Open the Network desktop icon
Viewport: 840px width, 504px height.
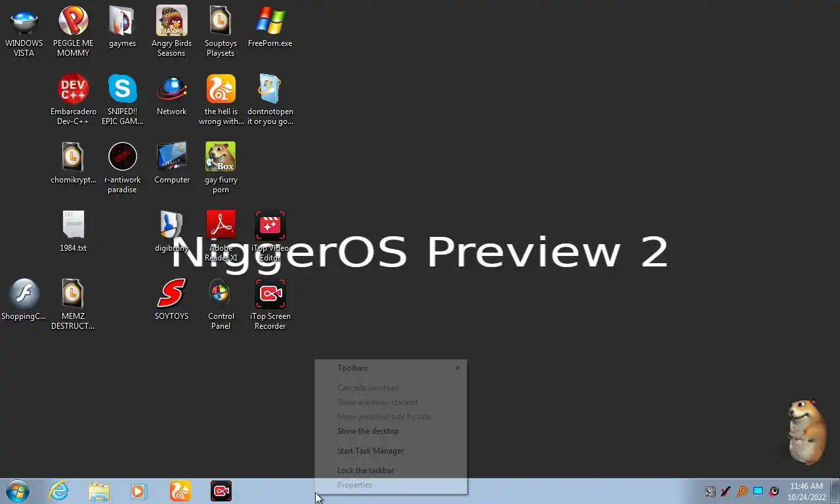pos(171,96)
